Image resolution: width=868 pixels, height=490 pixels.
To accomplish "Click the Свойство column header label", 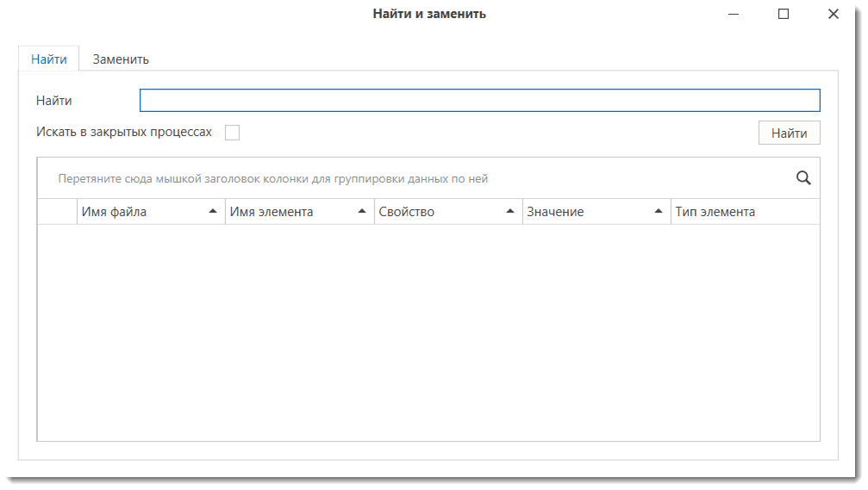I will [407, 212].
